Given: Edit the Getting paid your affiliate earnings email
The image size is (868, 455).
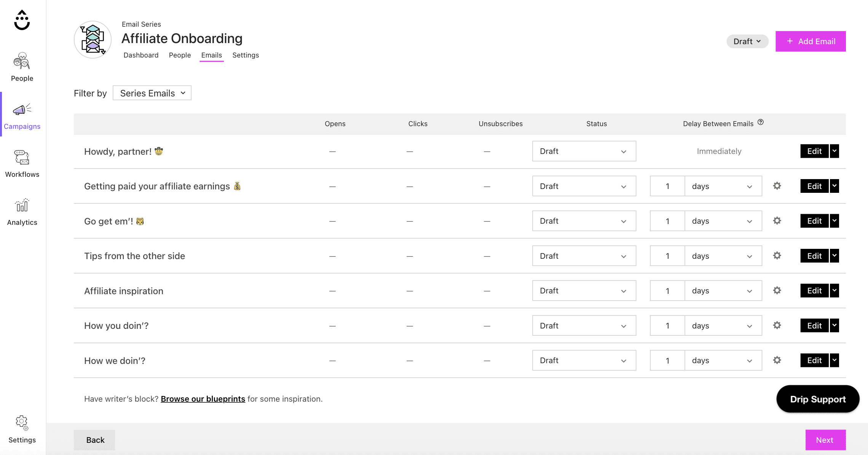Looking at the screenshot, I should pos(814,186).
